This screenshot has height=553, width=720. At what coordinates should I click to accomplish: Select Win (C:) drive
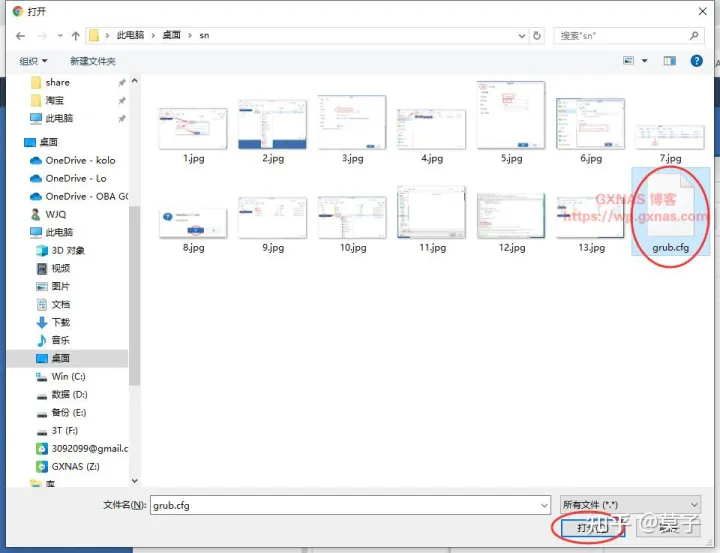(67, 376)
